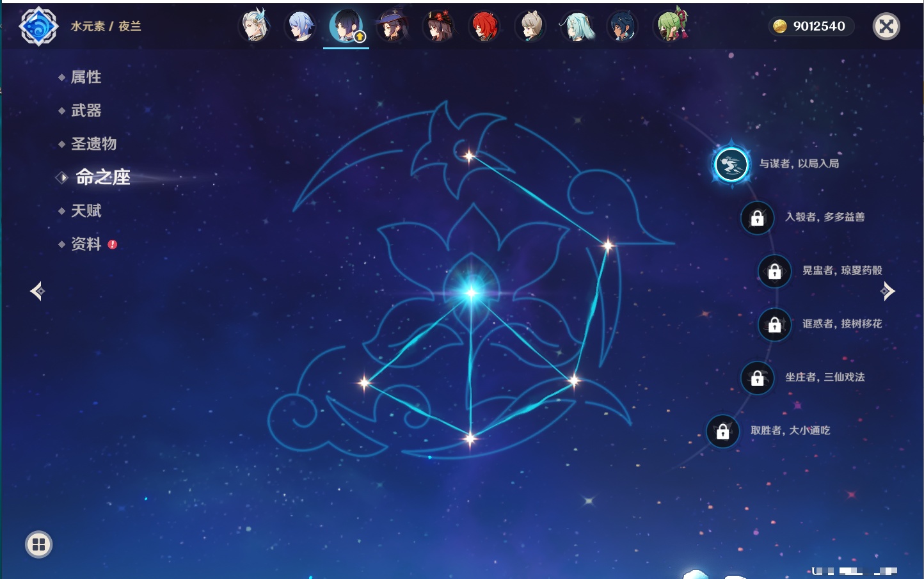Go to the 圣遗物 artifacts tab

pos(93,144)
